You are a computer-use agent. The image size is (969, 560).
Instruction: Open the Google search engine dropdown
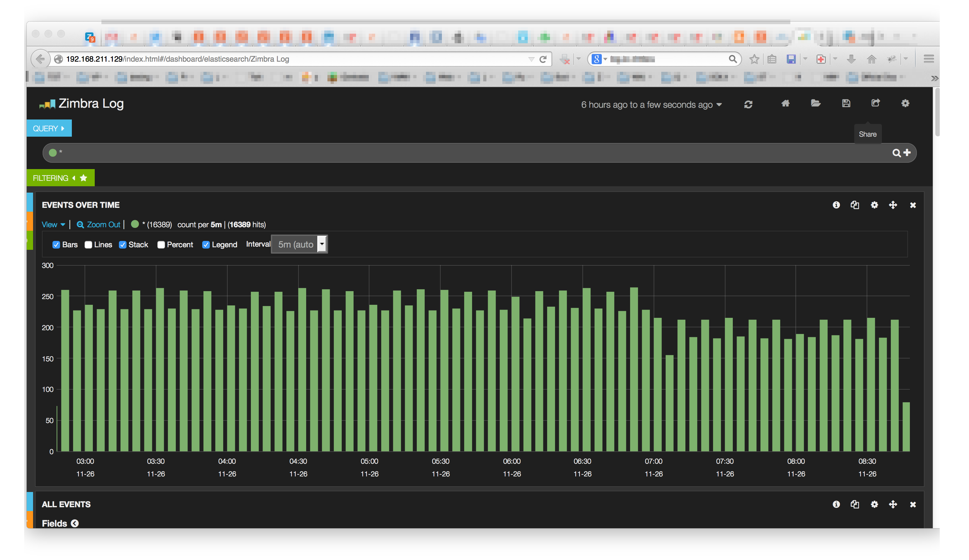[x=599, y=59]
